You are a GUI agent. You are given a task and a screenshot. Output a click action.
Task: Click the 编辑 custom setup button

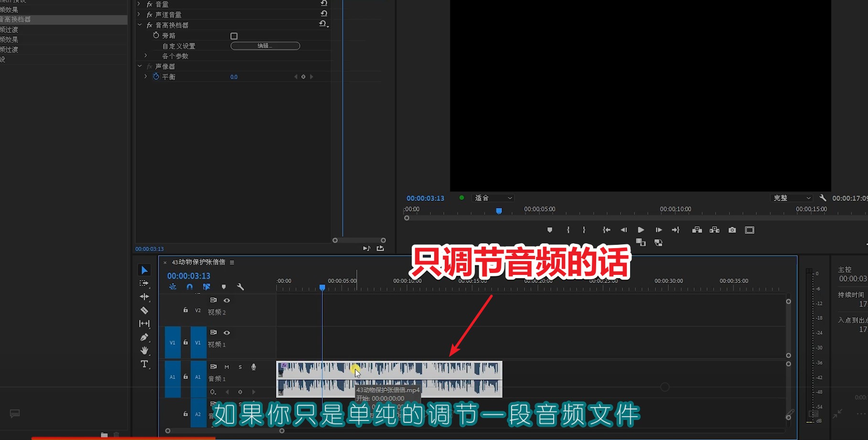coord(265,46)
